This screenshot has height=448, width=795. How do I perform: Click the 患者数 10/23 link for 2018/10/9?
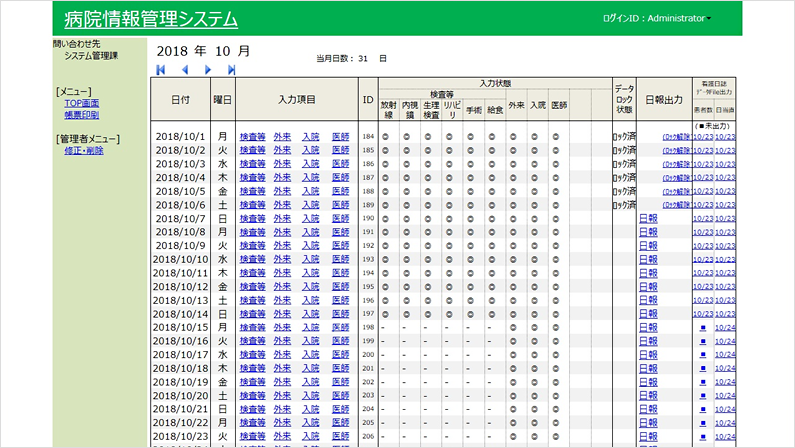point(703,246)
